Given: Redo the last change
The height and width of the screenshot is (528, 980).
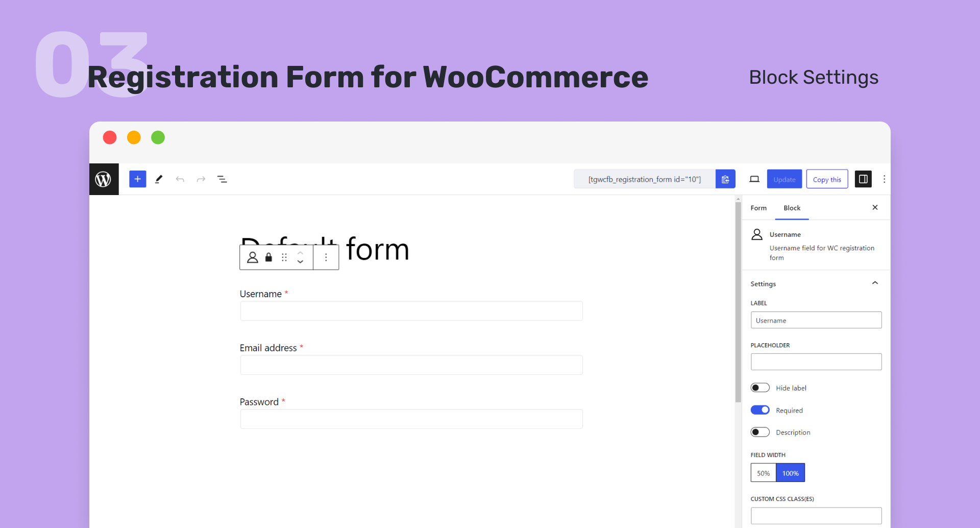Looking at the screenshot, I should 201,179.
